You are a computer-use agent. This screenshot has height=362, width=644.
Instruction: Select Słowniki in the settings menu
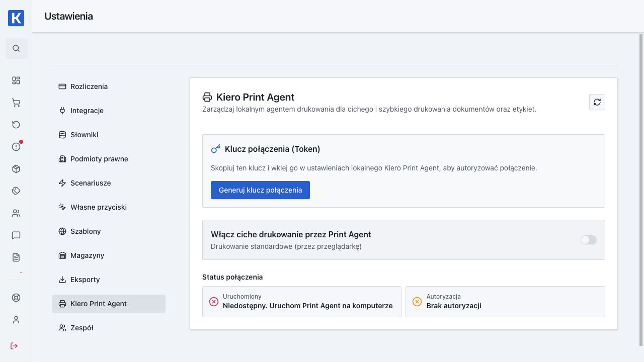109,135
